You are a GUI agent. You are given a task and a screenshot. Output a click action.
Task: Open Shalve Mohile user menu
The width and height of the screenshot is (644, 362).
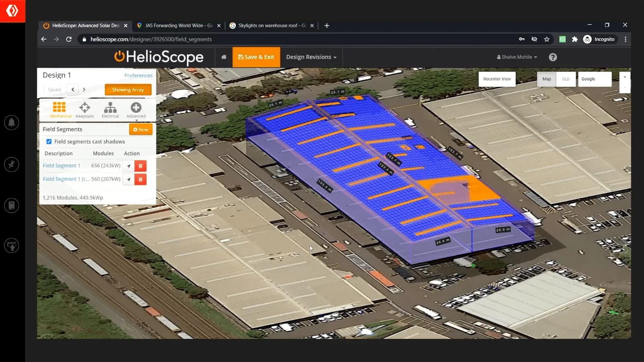tap(517, 57)
